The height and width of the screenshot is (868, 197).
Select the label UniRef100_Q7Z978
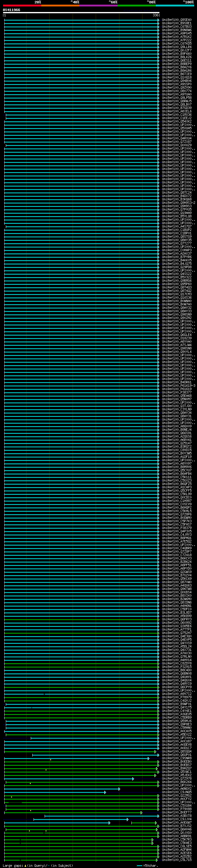click(176, 779)
